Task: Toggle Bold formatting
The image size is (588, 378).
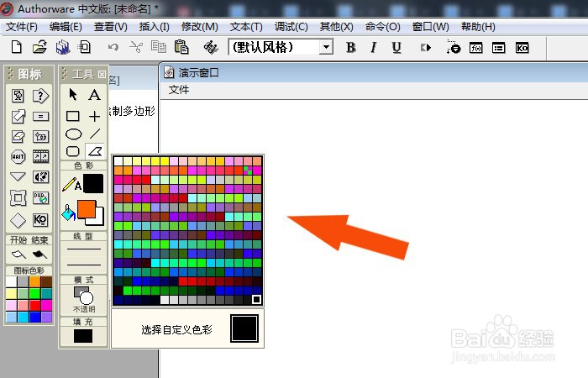Action: [351, 47]
